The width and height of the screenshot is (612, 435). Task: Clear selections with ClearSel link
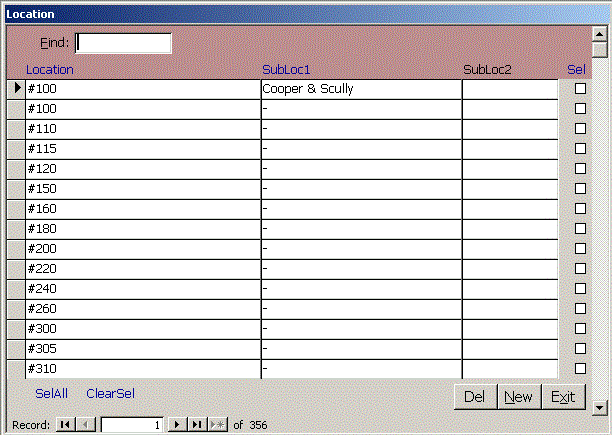pos(110,393)
